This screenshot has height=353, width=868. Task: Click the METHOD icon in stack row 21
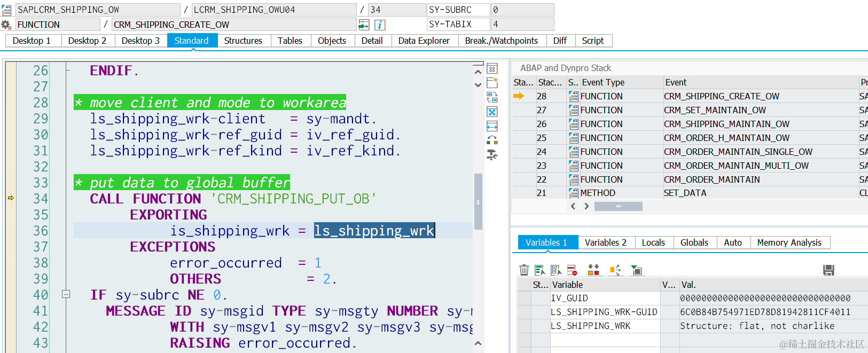(x=573, y=193)
